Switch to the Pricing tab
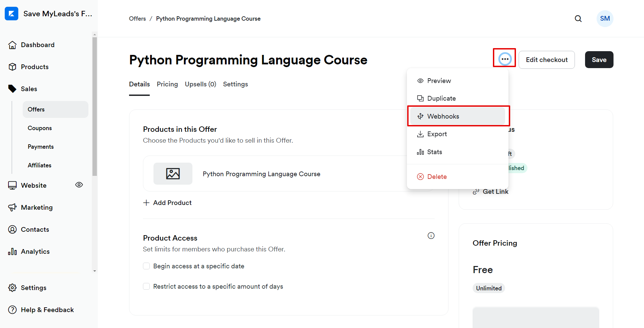The image size is (644, 328). pos(167,84)
